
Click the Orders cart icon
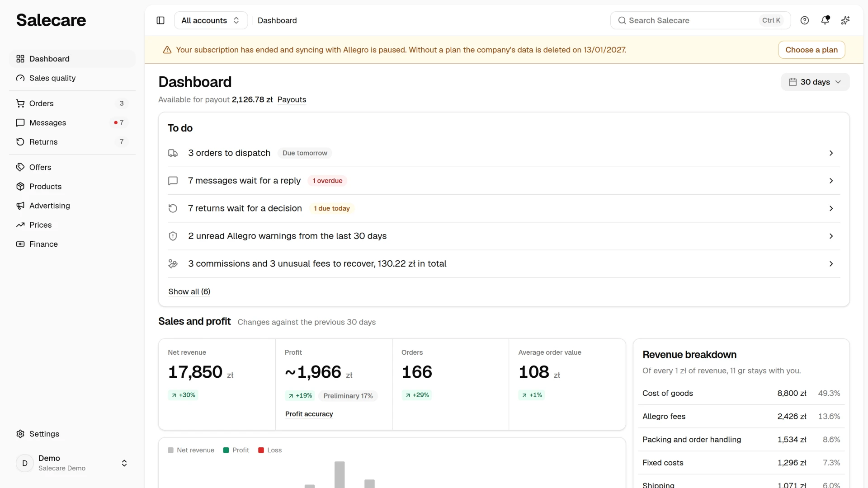tap(20, 103)
